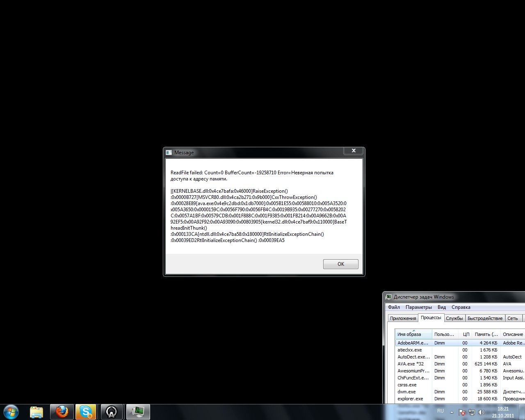
Task: Open the Быстродействие tab
Action: (485, 318)
